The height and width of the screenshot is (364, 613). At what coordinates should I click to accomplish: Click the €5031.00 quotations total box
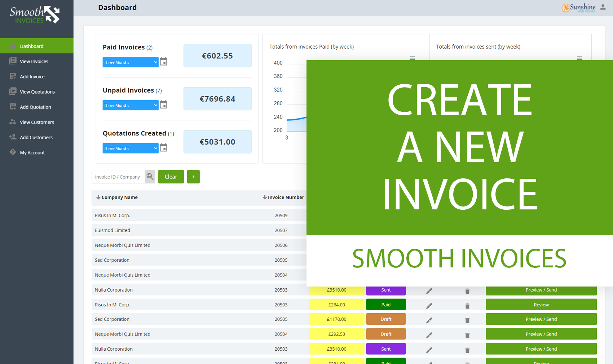(217, 142)
